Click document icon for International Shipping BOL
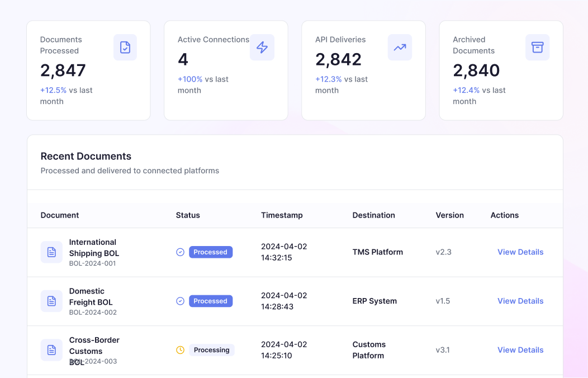The image size is (588, 378). point(52,252)
